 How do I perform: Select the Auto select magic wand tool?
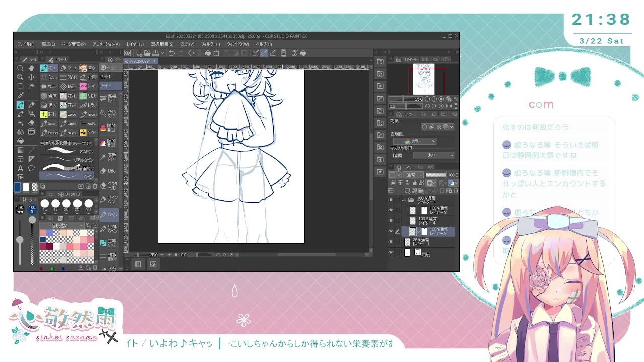31,86
